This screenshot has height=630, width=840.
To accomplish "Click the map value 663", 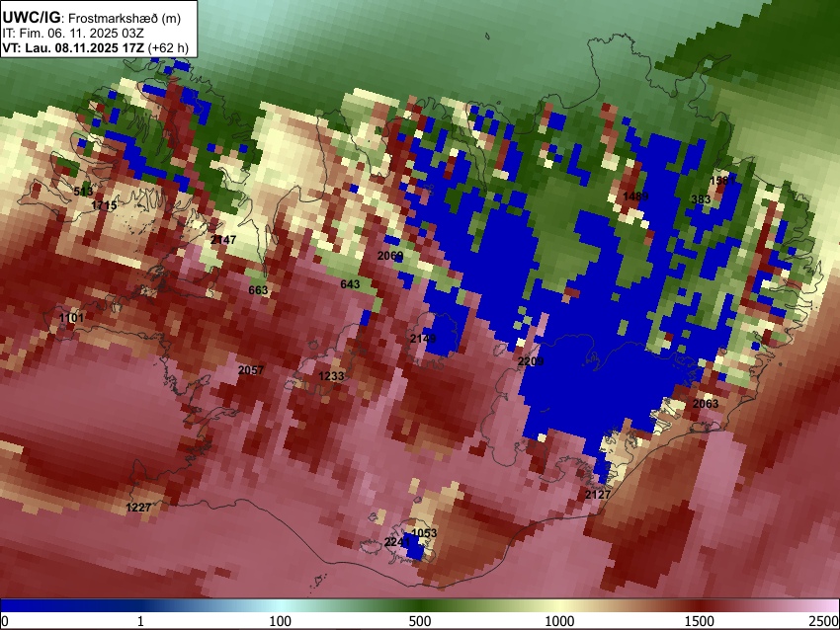I will point(258,290).
